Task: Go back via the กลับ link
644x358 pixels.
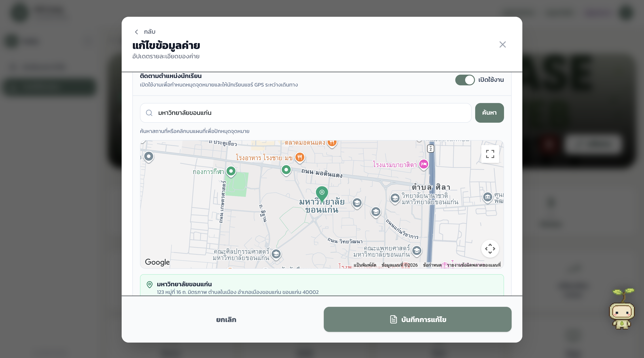Action: 150,32
